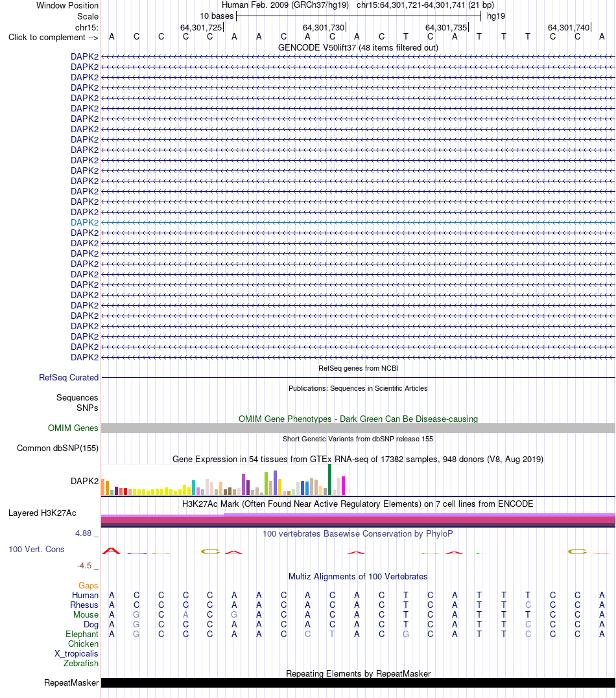Click the '10 bases' scale bar label

217,16
